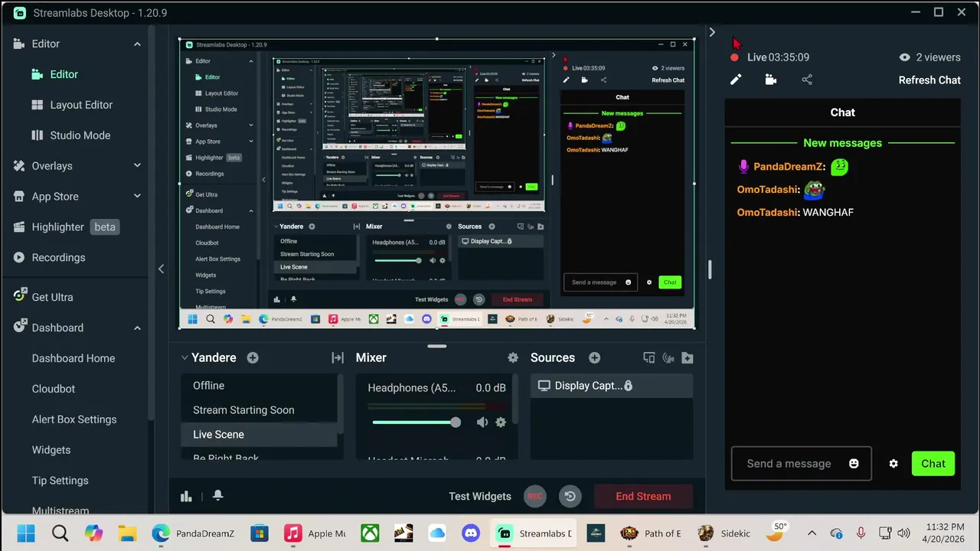Viewport: 980px width, 551px height.
Task: Open the camera icon in chat header
Action: click(x=771, y=80)
